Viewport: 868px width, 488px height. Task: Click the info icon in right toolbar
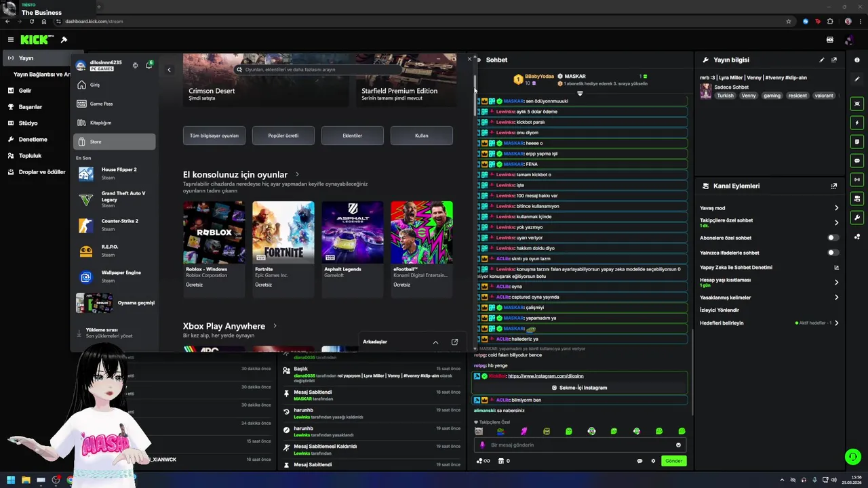click(x=857, y=60)
